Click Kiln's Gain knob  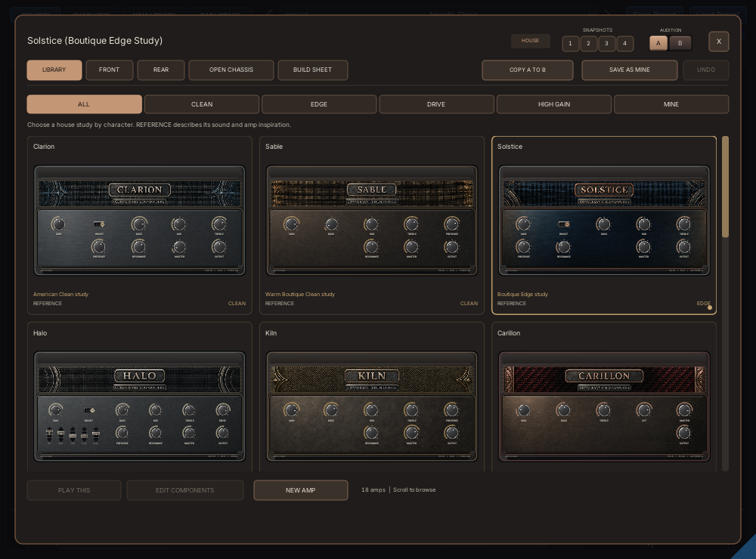point(291,410)
